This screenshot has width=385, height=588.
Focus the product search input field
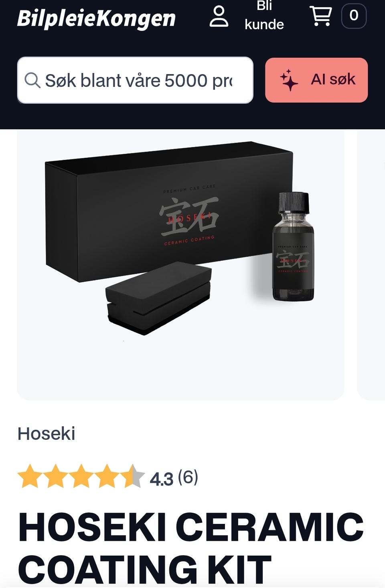[x=135, y=80]
